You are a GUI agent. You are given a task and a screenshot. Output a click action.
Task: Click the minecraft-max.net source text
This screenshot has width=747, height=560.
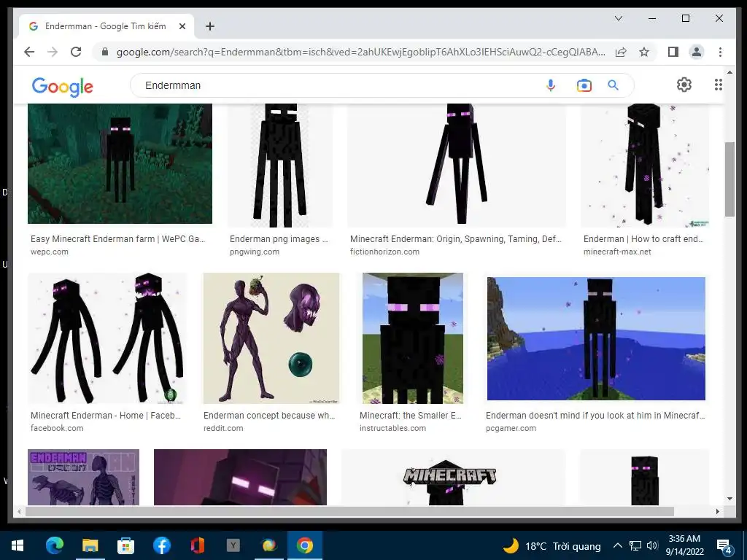pos(617,252)
